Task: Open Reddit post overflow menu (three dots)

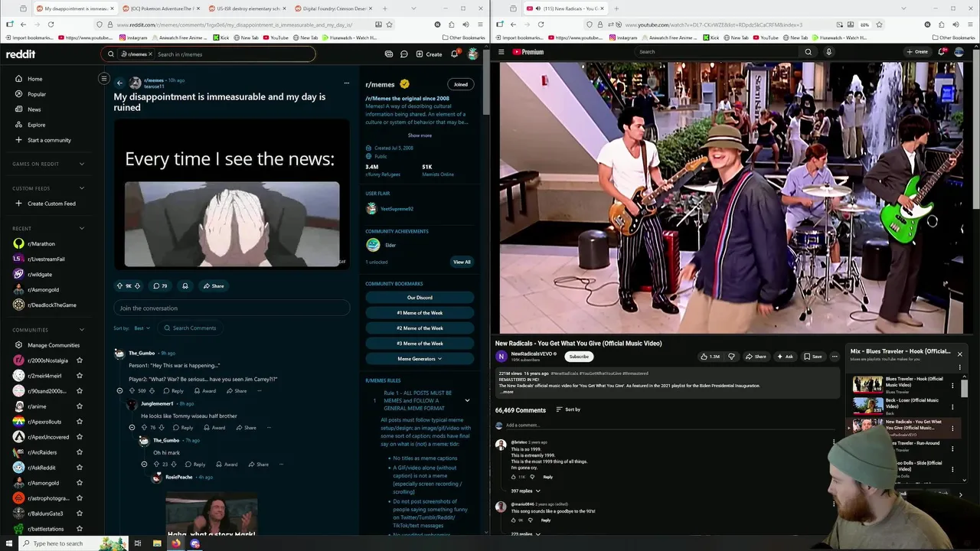Action: tap(347, 83)
